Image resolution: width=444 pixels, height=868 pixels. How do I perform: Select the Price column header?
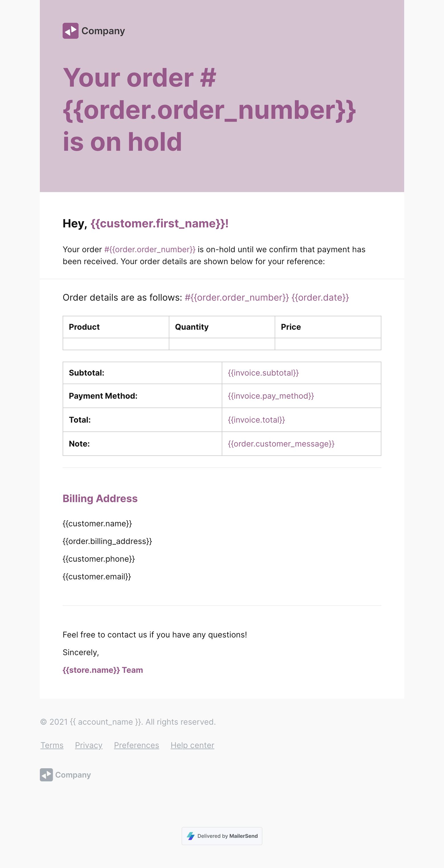[291, 327]
